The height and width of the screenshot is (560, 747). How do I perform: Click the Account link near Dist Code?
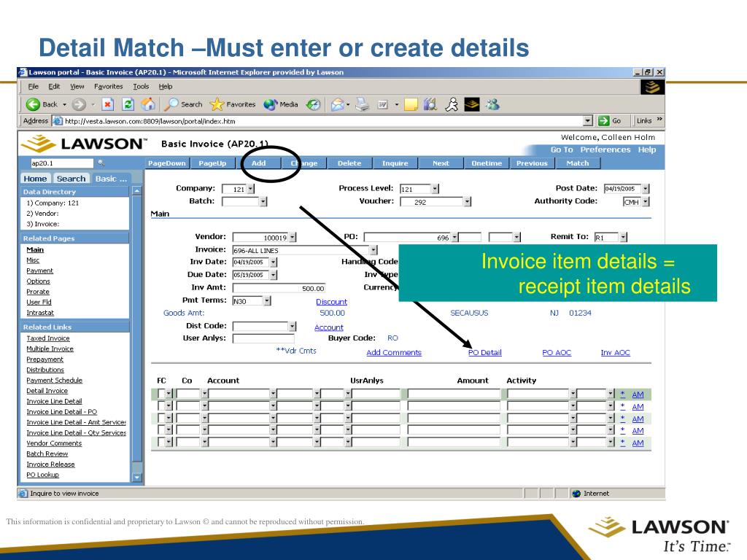[x=329, y=327]
